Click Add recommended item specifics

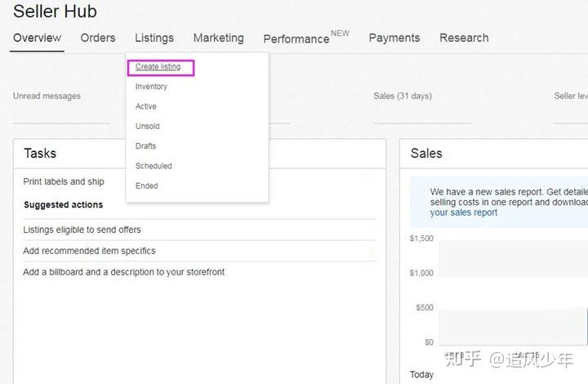click(89, 251)
